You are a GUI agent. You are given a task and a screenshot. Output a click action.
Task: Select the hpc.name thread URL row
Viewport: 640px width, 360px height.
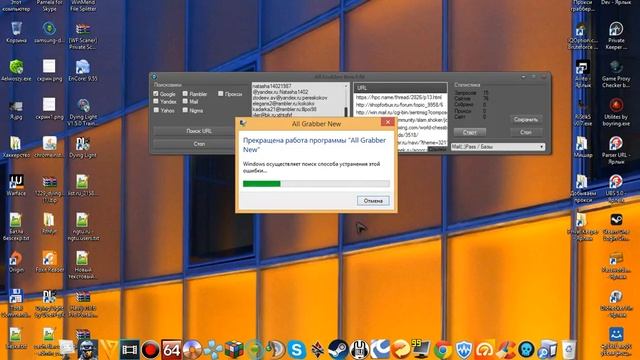coord(400,98)
